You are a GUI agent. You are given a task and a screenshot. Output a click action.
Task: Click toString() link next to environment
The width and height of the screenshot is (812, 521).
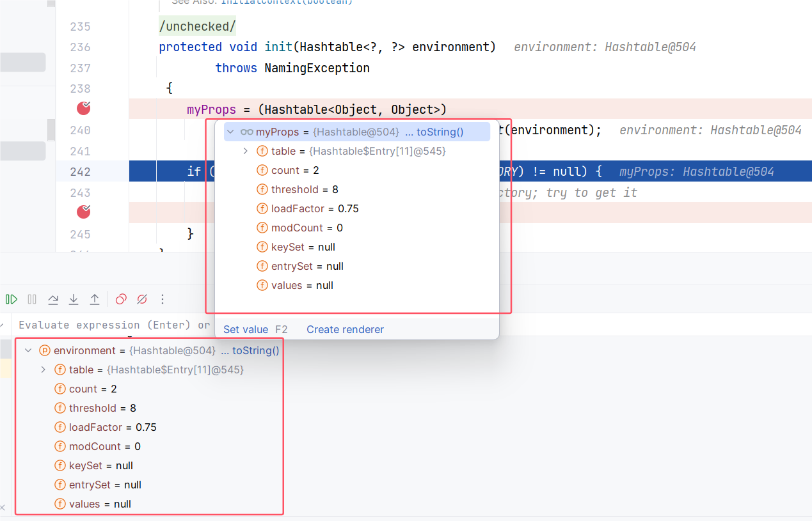pos(255,350)
